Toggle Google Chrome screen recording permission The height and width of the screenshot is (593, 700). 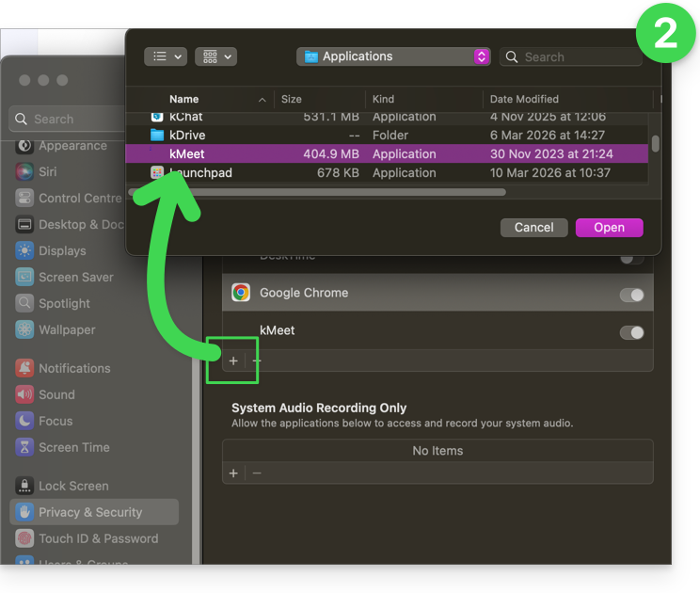point(631,295)
